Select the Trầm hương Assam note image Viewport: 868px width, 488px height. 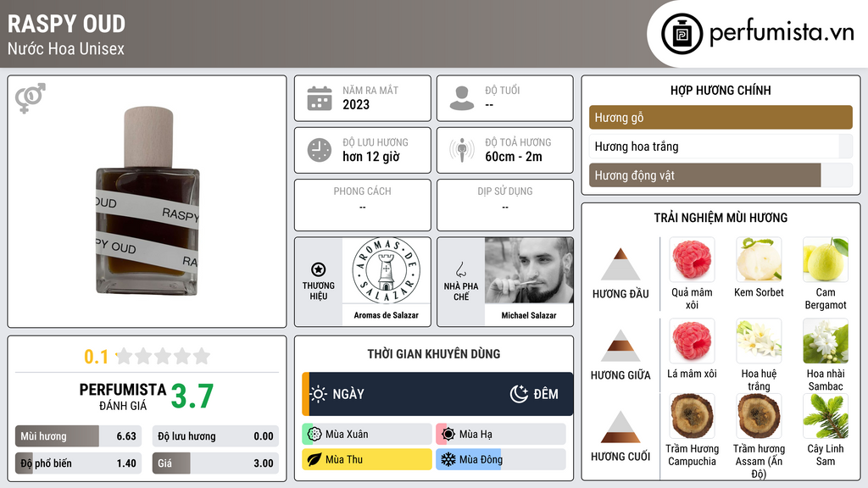tap(759, 416)
